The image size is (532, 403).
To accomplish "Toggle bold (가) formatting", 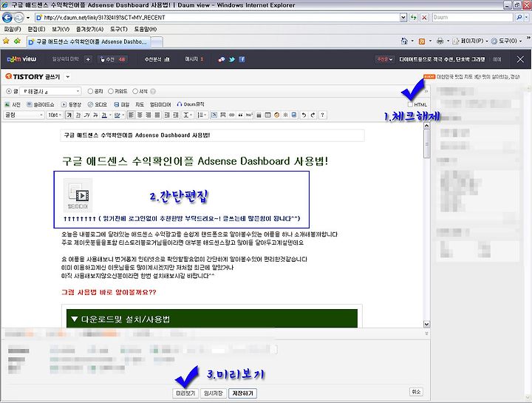I will point(69,115).
